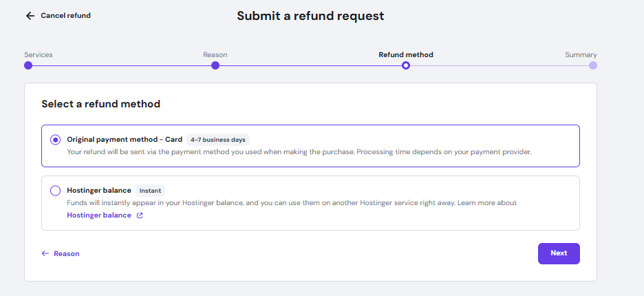Viewport: 644px width, 296px height.
Task: Click the Reason step circle in progress bar
Action: tap(215, 65)
